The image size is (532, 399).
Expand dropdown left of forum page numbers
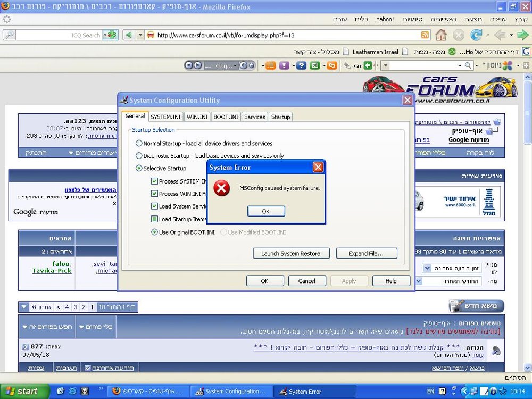[x=24, y=307]
